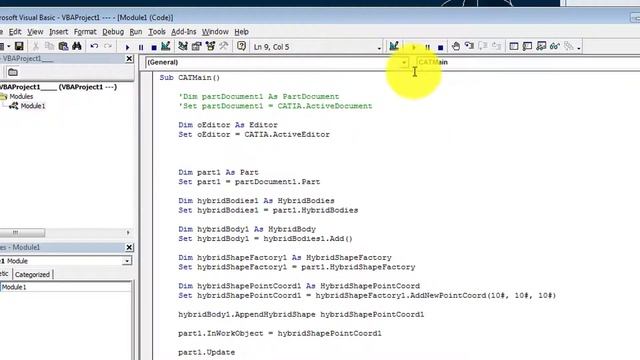Open the Locals Window icon
640x360 pixels.
[x=514, y=47]
